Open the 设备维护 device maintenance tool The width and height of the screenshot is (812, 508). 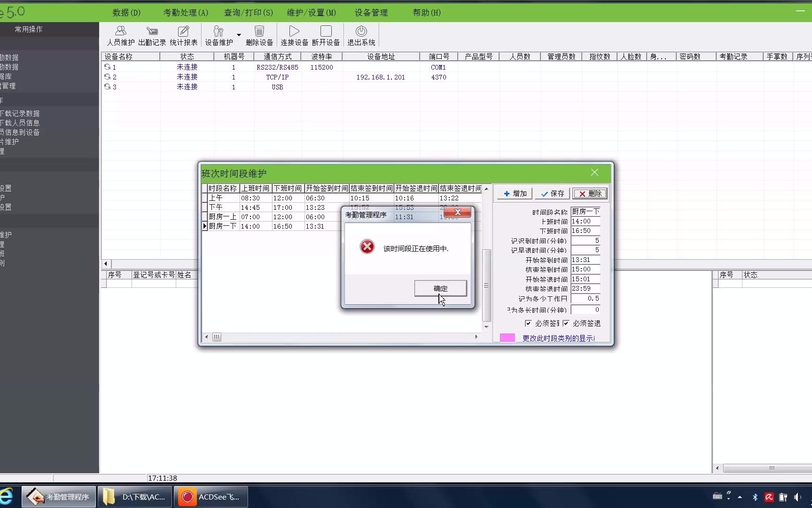click(x=219, y=36)
